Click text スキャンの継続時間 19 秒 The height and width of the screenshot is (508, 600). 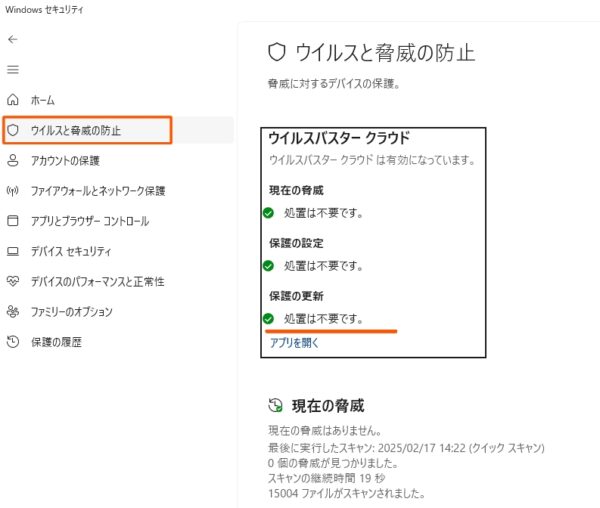click(327, 478)
